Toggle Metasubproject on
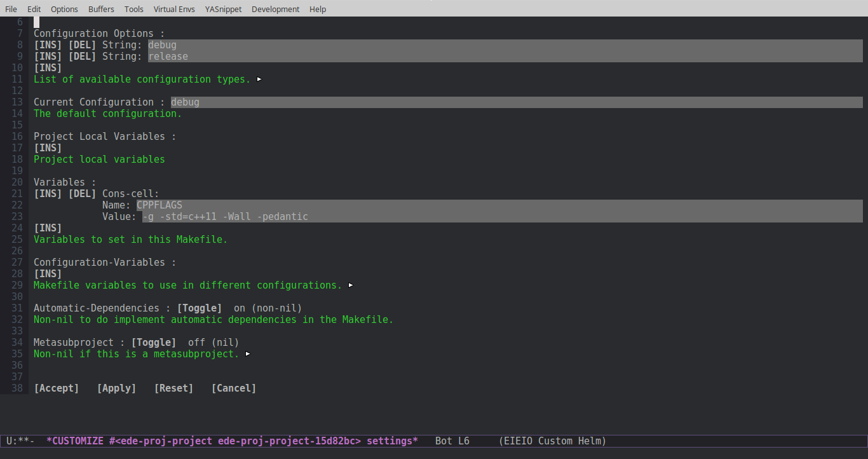Image resolution: width=868 pixels, height=459 pixels. click(x=153, y=342)
